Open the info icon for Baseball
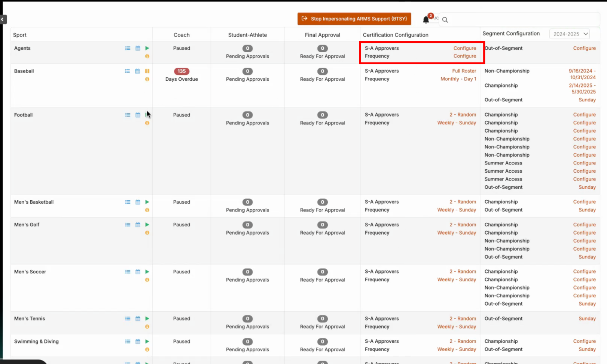 click(x=147, y=79)
